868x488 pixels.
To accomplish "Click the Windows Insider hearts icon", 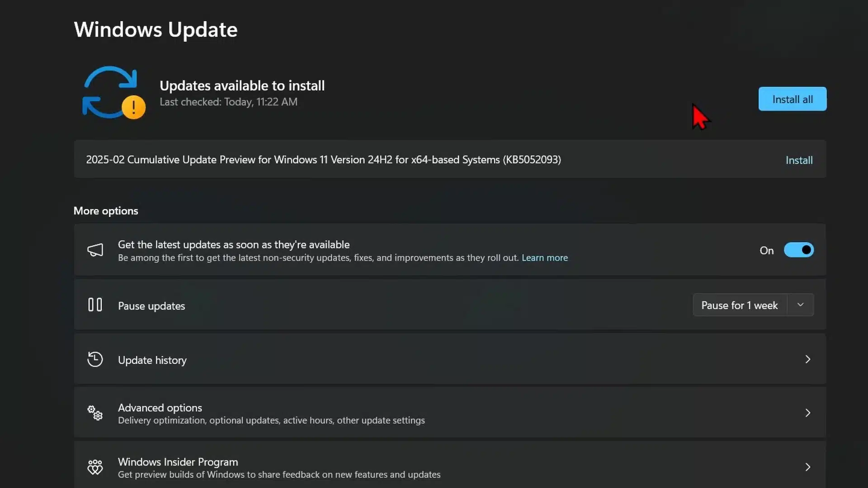I will click(95, 467).
